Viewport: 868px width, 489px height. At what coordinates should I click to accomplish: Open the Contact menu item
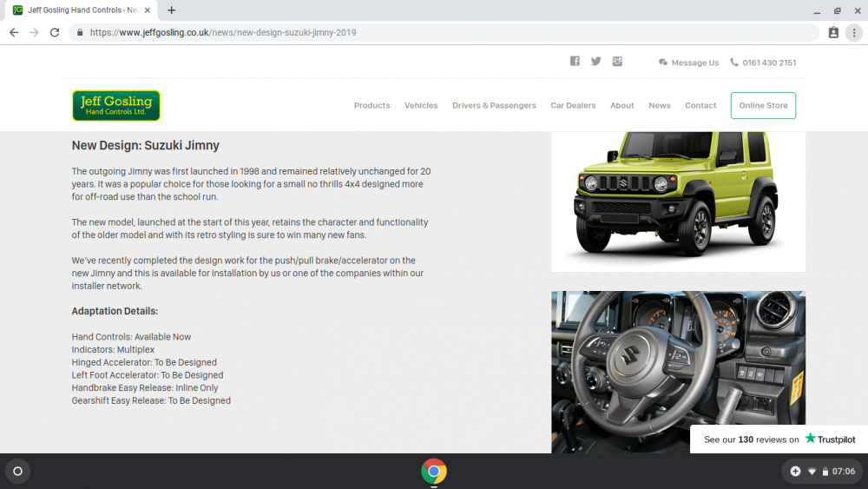pyautogui.click(x=700, y=105)
